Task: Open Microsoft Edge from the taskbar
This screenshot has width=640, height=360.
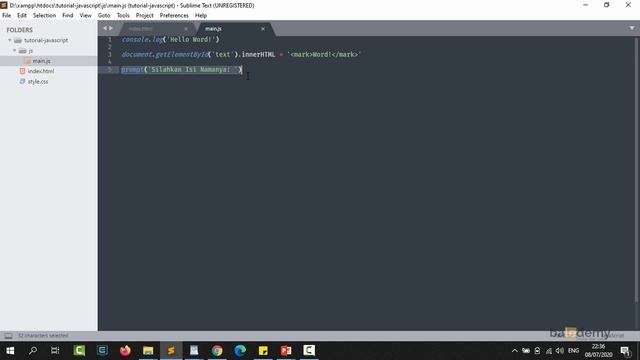Action: click(240, 351)
